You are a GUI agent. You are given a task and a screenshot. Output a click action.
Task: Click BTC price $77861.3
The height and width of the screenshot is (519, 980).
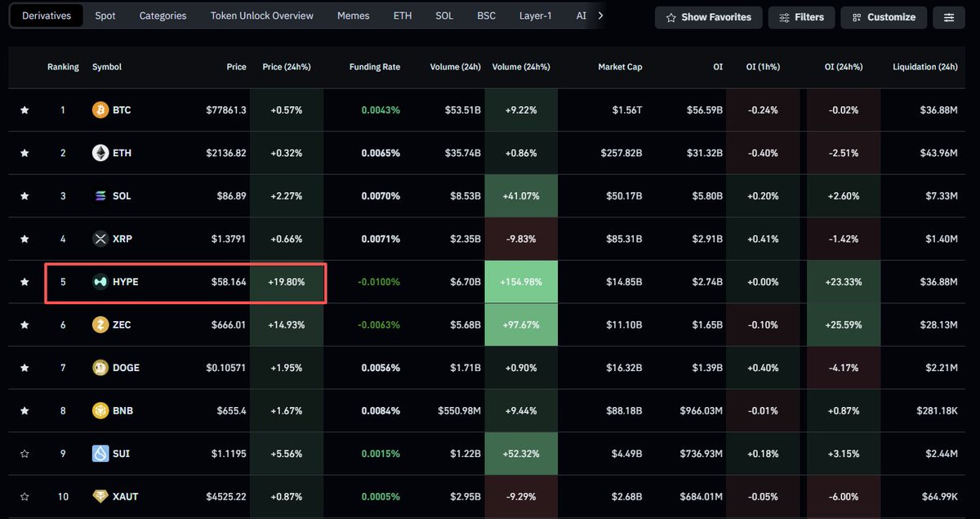coord(227,110)
